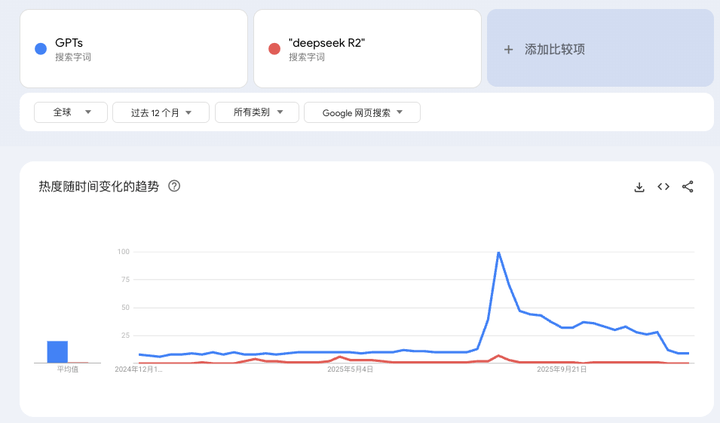Click the blue peak at 100

point(498,253)
